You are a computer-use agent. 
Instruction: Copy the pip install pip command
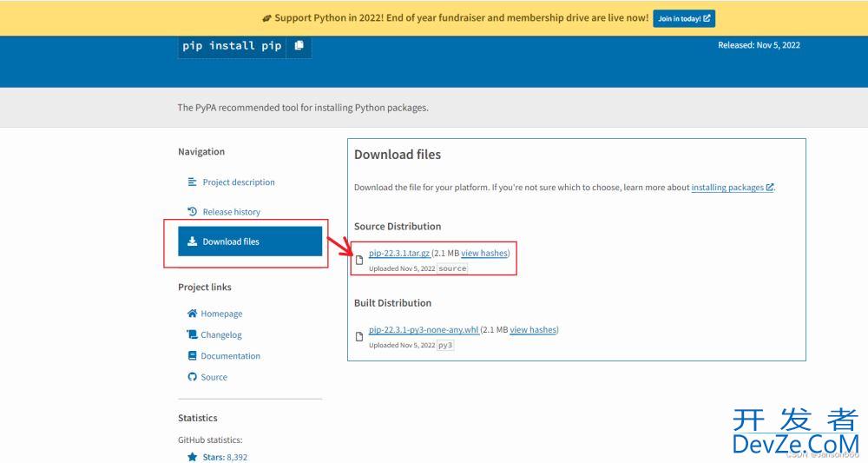point(299,46)
